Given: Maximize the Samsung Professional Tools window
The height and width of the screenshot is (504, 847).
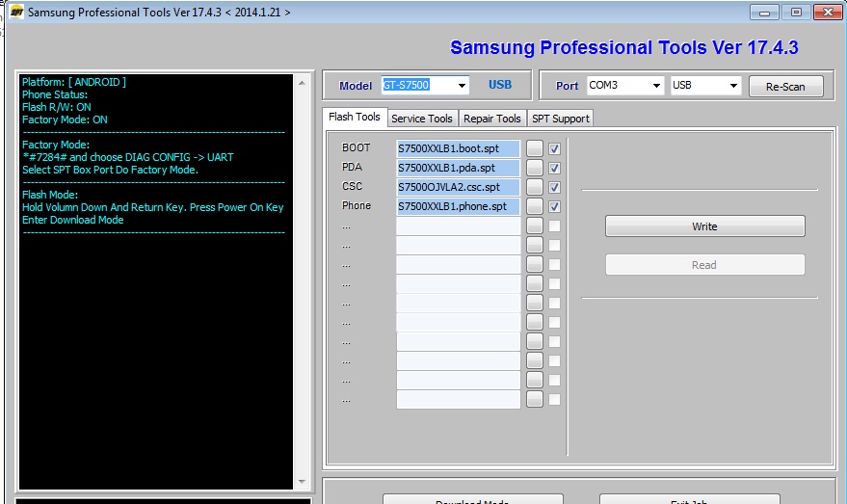Looking at the screenshot, I should (x=796, y=12).
